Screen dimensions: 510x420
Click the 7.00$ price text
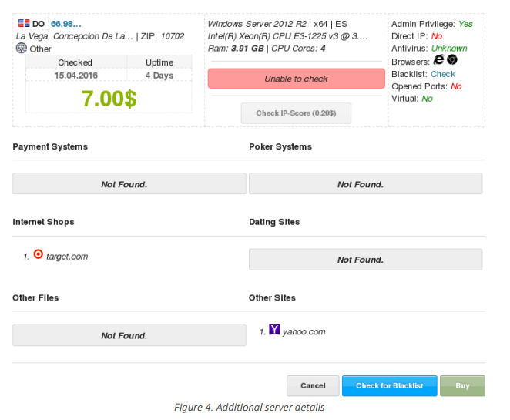pyautogui.click(x=109, y=98)
